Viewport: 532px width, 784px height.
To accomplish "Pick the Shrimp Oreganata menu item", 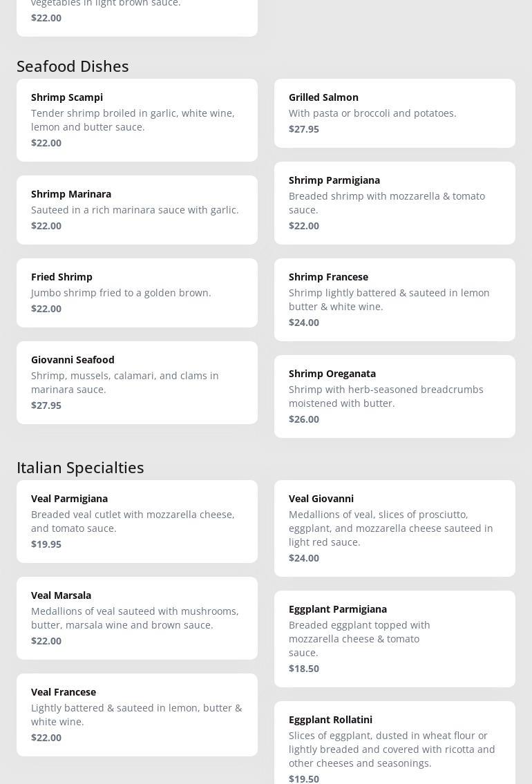I will (x=395, y=396).
